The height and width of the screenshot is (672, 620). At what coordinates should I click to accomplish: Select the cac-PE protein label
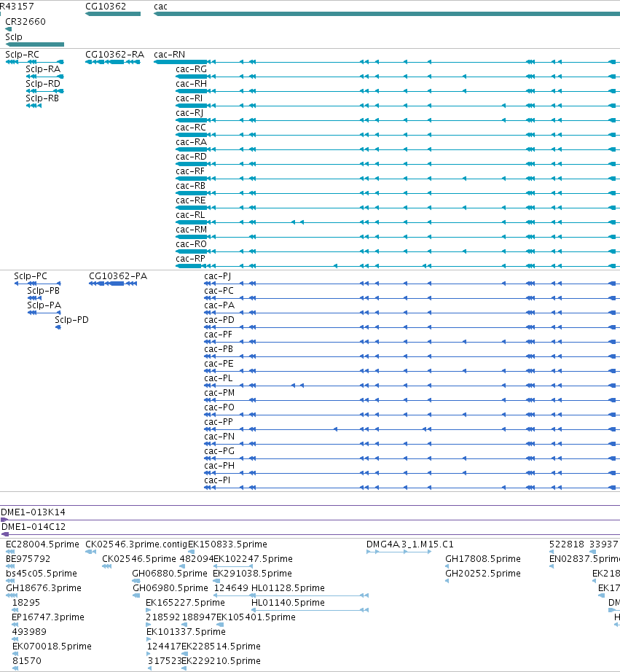point(219,364)
